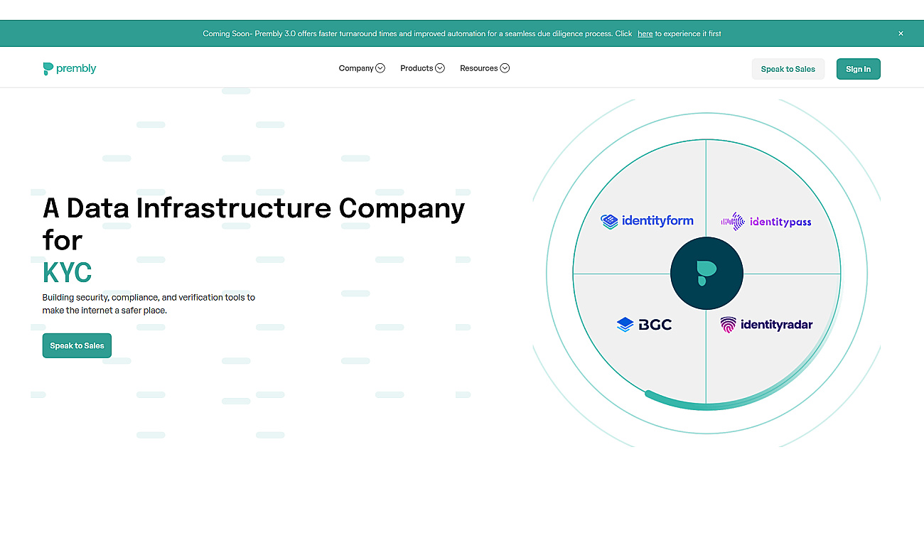Close the Coming Soon announcement banner
Viewport: 924px width, 560px height.
(901, 33)
